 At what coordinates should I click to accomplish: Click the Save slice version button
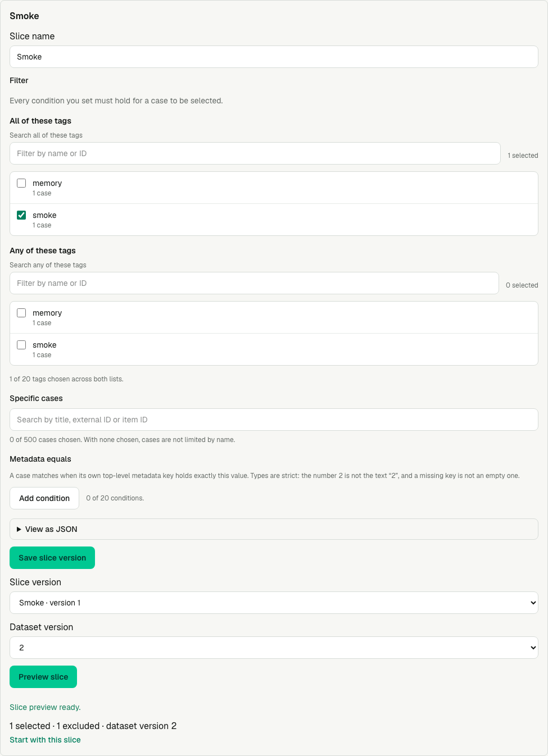[52, 558]
